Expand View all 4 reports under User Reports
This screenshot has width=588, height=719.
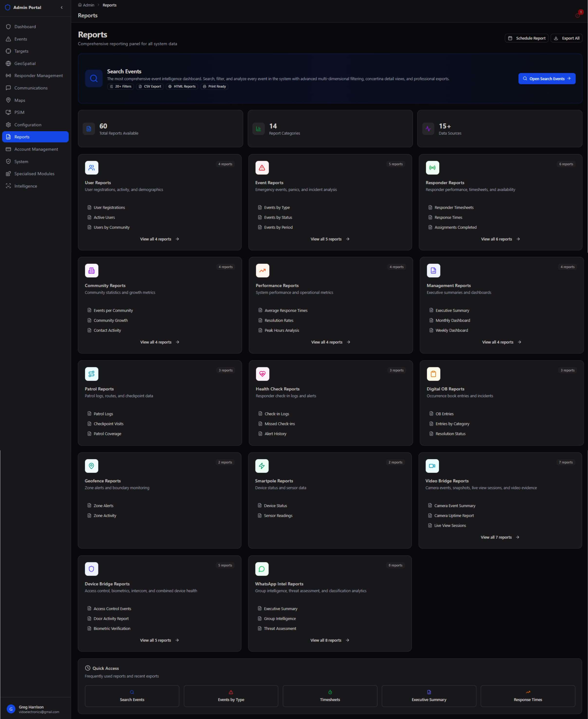click(159, 239)
